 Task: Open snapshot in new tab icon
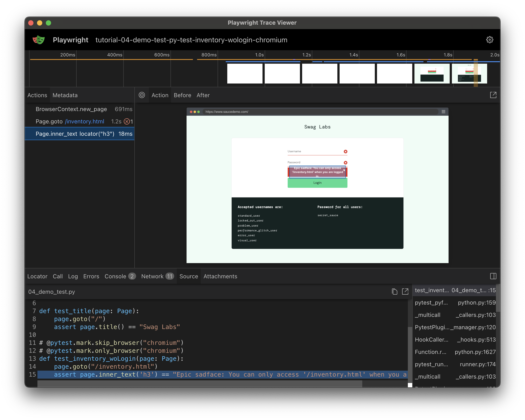click(493, 95)
